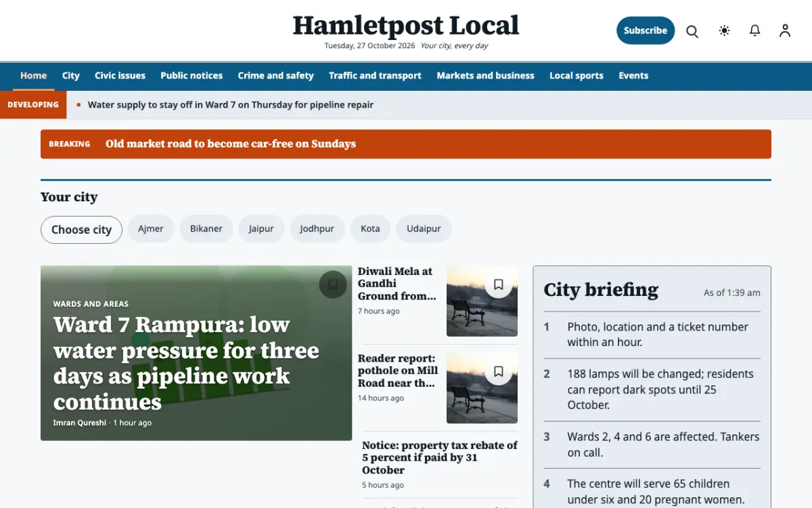The width and height of the screenshot is (812, 508).
Task: Click '7 hours ago' under Diwali Mela
Action: click(379, 312)
